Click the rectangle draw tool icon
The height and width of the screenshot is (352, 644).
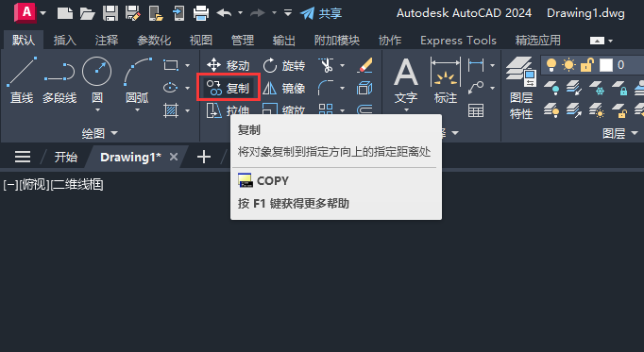(171, 65)
